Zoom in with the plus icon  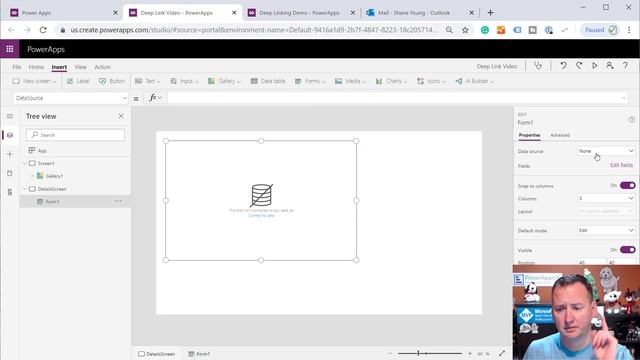click(470, 353)
